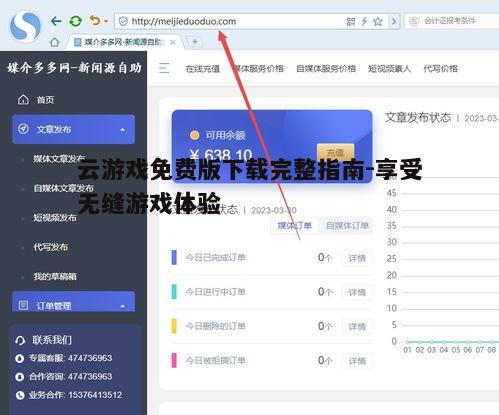Click the QR code icon in address bar
This screenshot has height=415, width=499.
tap(351, 22)
